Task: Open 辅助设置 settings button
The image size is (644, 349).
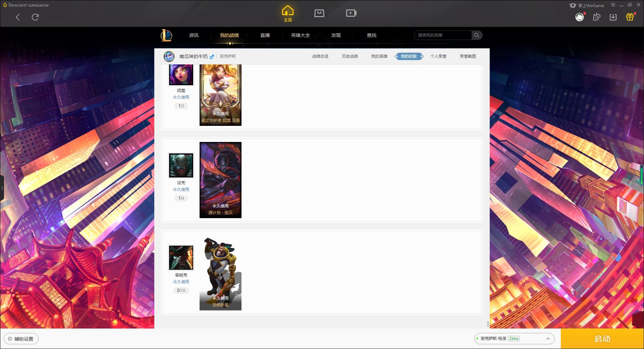Action: click(x=21, y=339)
